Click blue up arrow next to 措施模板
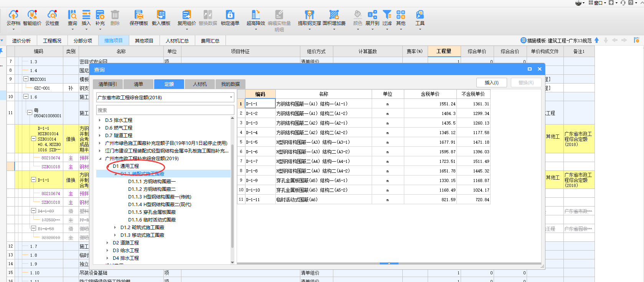Viewport: 644px width, 282px height. tap(597, 40)
